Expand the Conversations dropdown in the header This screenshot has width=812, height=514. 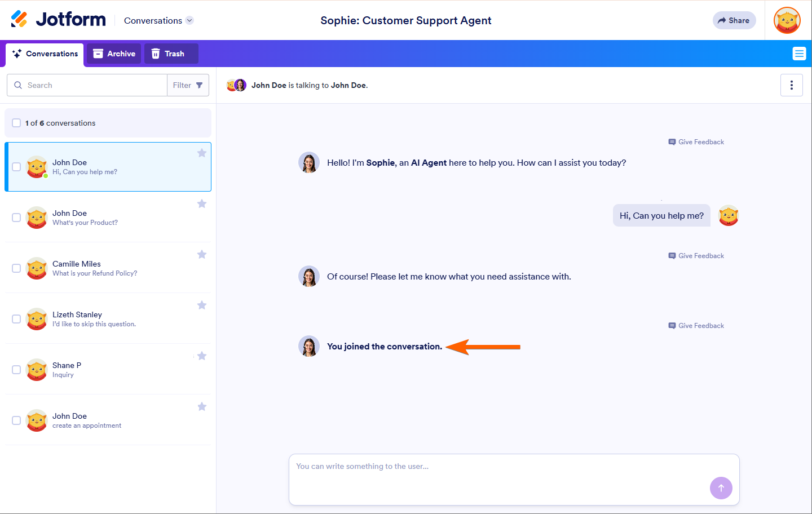click(158, 21)
